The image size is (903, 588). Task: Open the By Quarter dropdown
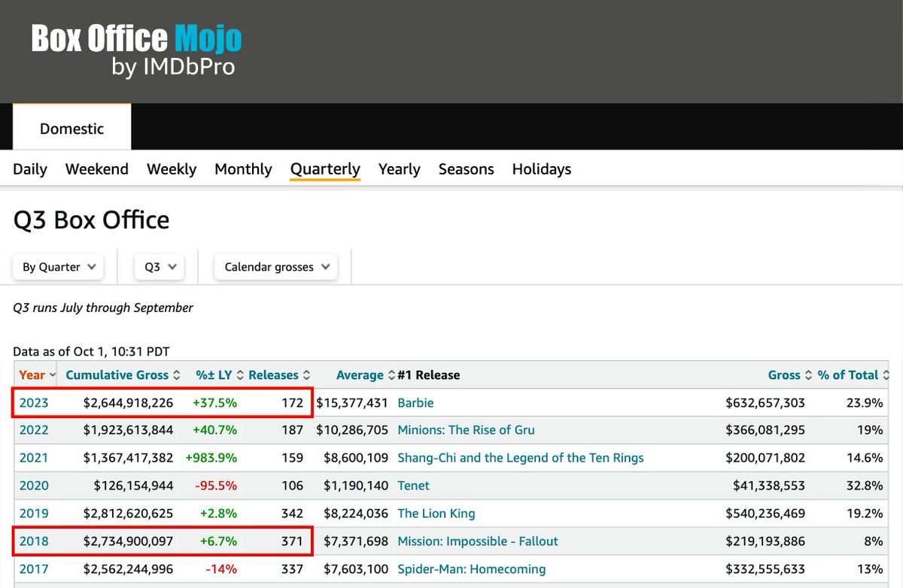(58, 267)
